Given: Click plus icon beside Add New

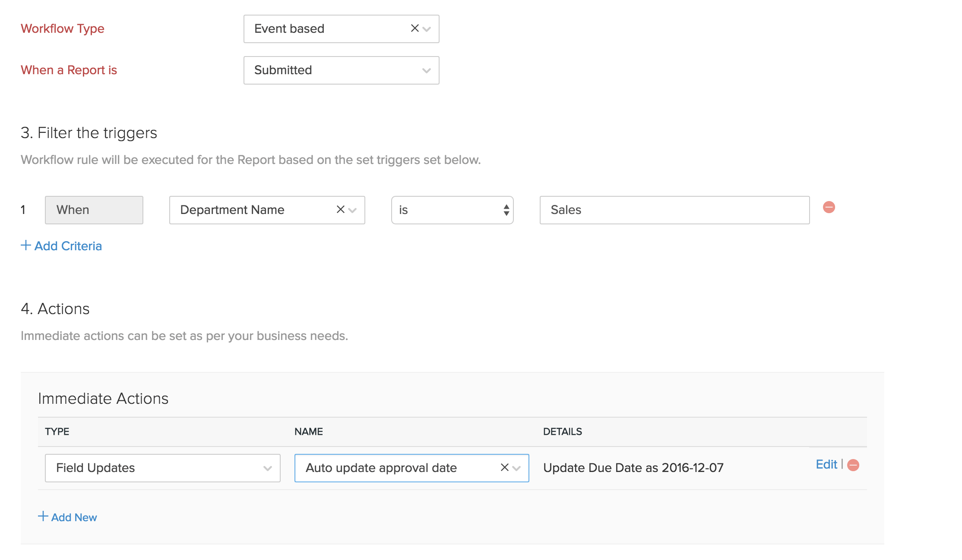Looking at the screenshot, I should [x=43, y=516].
